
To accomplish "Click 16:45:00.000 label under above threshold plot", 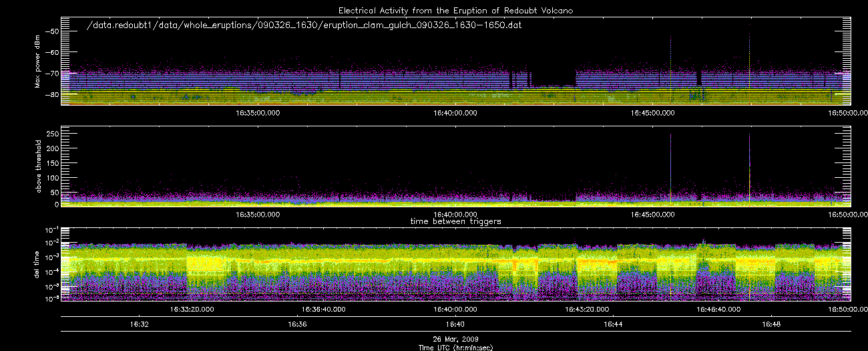I will [x=653, y=214].
